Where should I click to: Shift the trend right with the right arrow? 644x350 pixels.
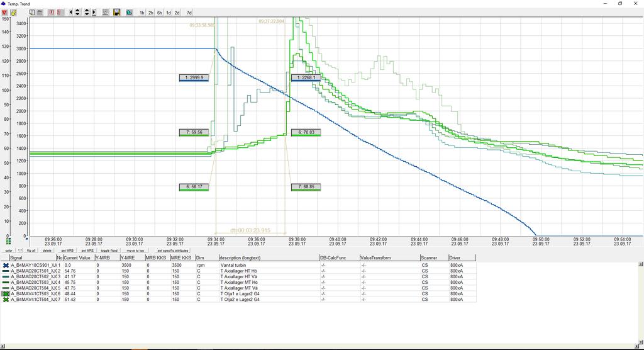(x=94, y=13)
